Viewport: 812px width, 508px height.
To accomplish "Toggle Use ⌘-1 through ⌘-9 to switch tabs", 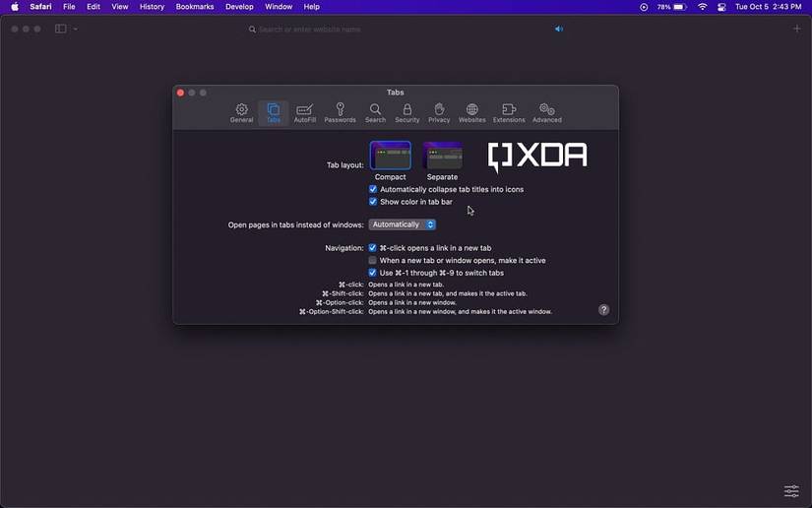I will [372, 273].
